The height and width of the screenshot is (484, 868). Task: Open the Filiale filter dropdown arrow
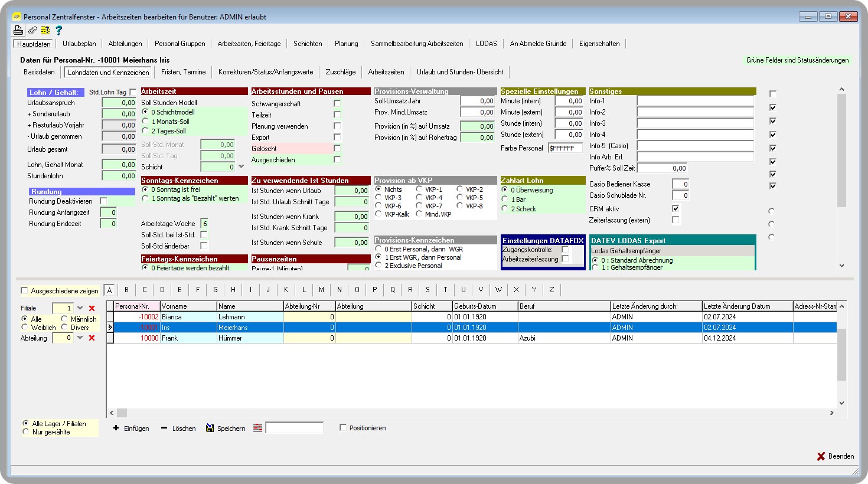(80, 308)
